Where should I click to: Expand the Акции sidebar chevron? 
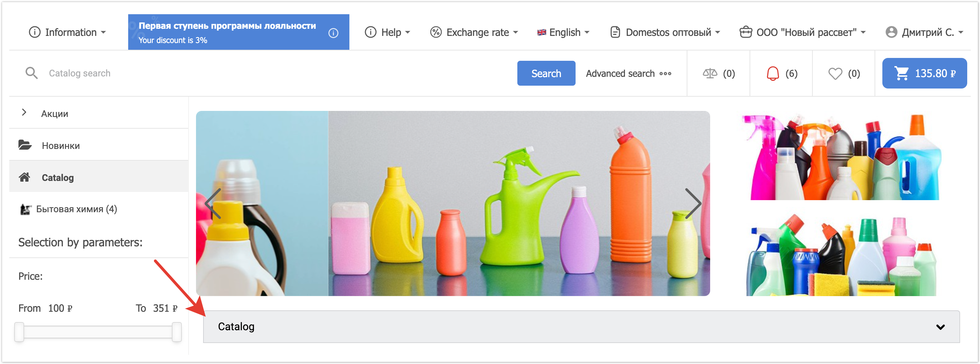(x=24, y=112)
